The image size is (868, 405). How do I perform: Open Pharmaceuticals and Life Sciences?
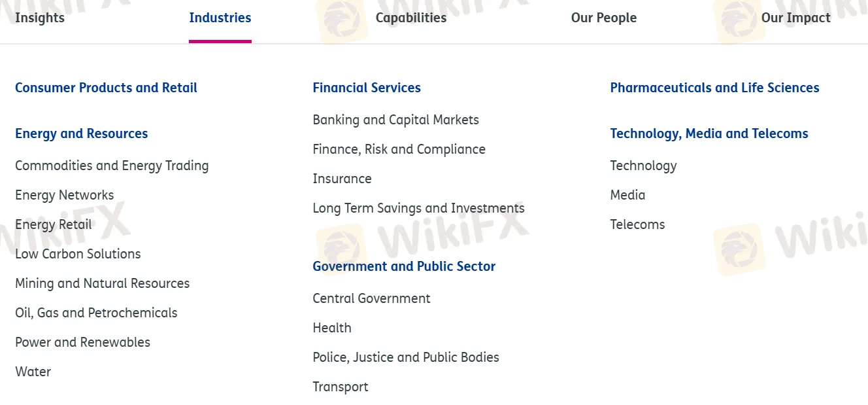[x=714, y=87]
